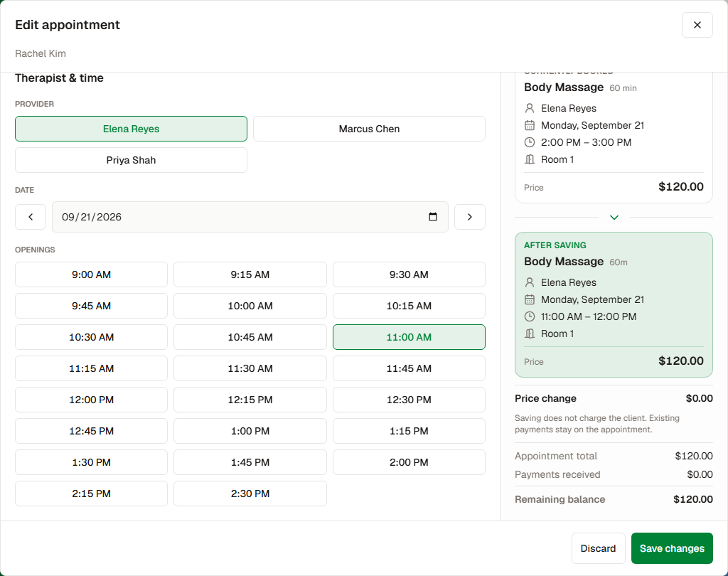728x576 pixels.
Task: Choose the 10:45 AM slot
Action: pyautogui.click(x=250, y=337)
